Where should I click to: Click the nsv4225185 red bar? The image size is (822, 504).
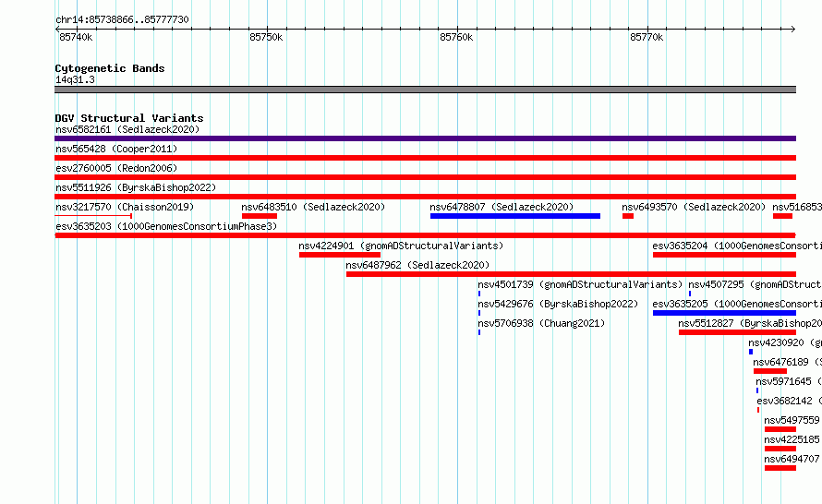click(x=780, y=449)
